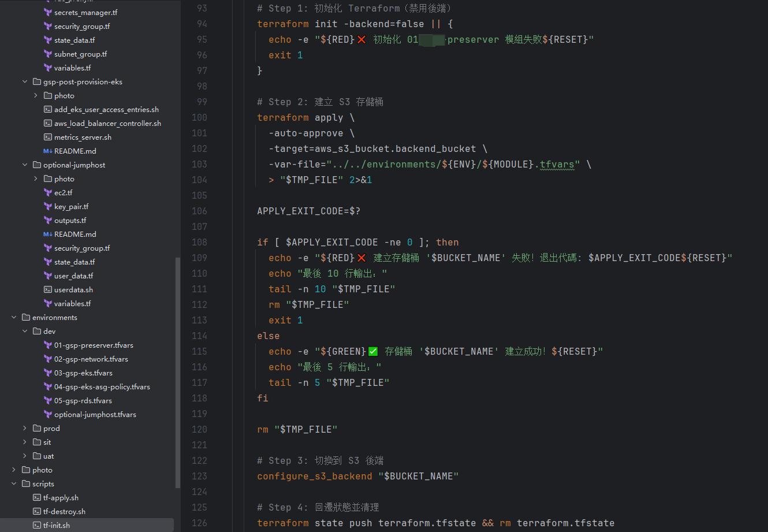This screenshot has width=768, height=532.
Task: Open 04-gsp-eks-asg-policy.tfvars in the tree
Action: click(x=102, y=387)
